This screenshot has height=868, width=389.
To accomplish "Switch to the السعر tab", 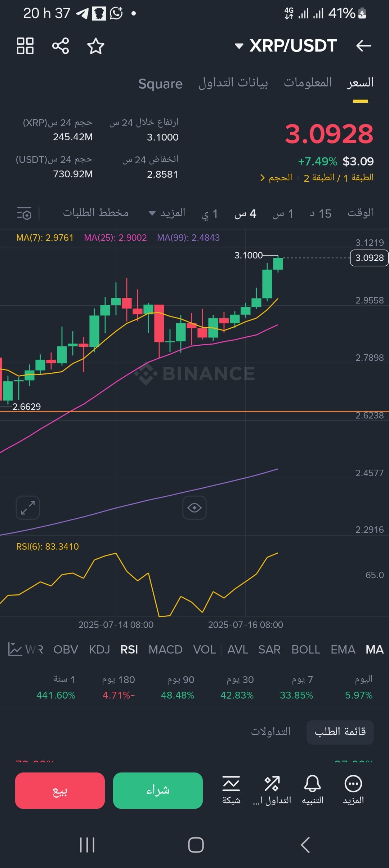I will (360, 83).
